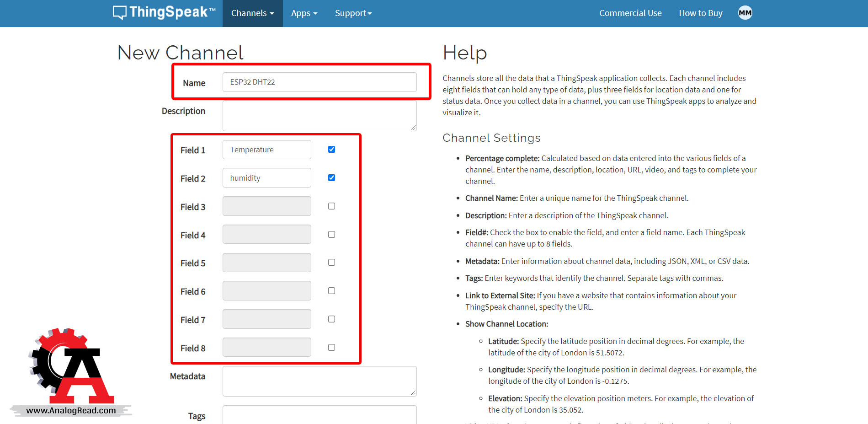The width and height of the screenshot is (868, 424).
Task: Open the How to Buy link
Action: coord(701,13)
